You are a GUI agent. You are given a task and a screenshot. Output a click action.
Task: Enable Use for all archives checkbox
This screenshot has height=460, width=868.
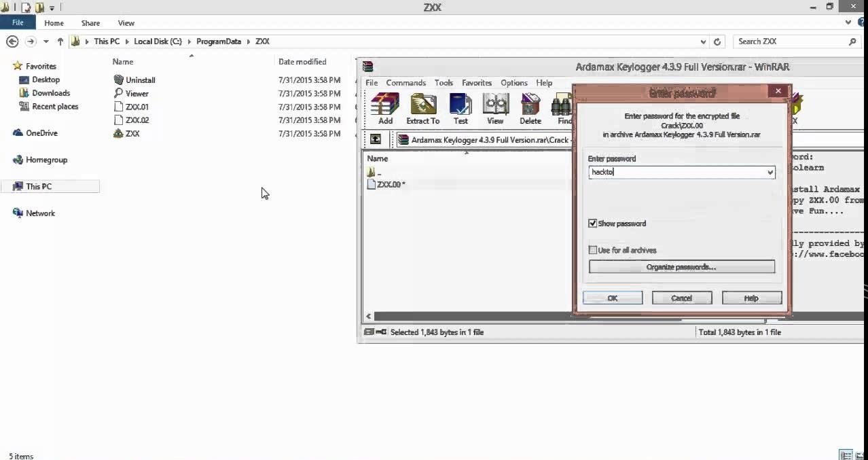tap(593, 250)
